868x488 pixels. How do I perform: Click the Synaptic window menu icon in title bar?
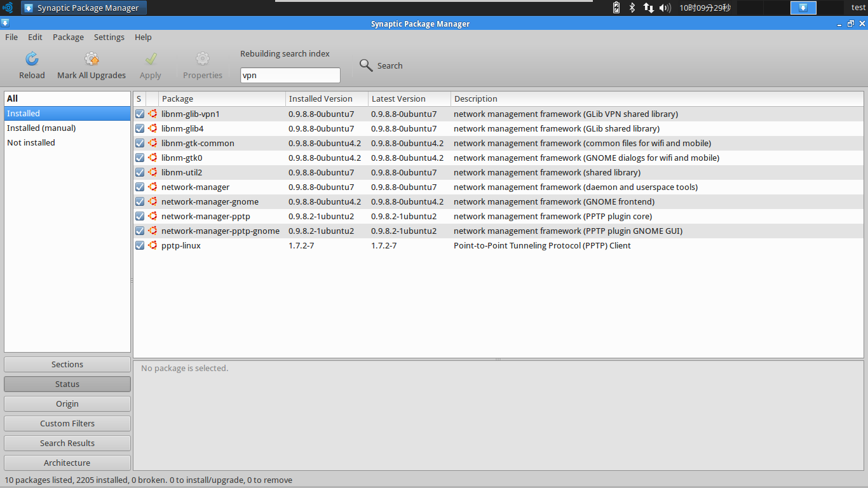5,24
